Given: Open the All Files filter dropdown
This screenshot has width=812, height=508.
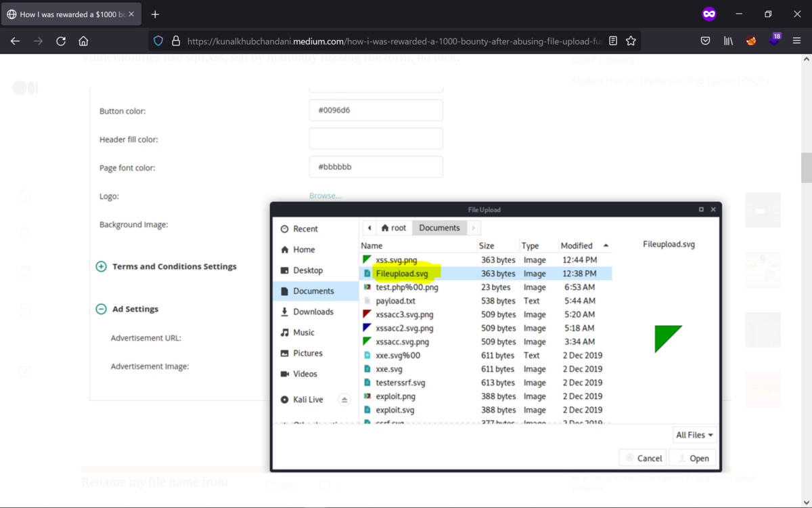Looking at the screenshot, I should pyautogui.click(x=694, y=436).
